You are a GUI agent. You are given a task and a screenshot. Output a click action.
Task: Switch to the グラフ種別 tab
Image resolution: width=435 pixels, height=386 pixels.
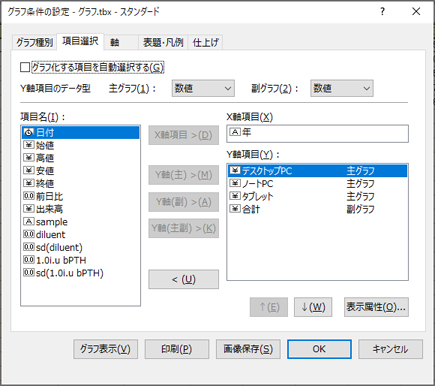34,42
